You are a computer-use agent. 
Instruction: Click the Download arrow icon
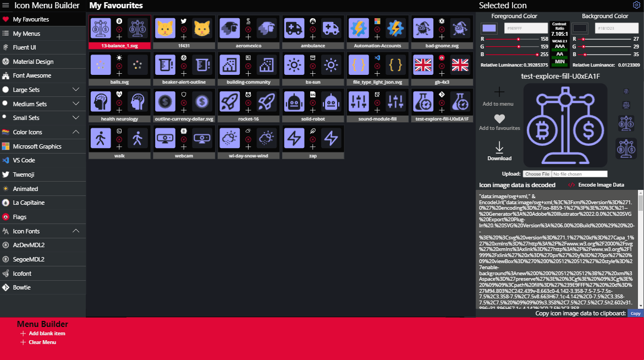click(x=499, y=146)
